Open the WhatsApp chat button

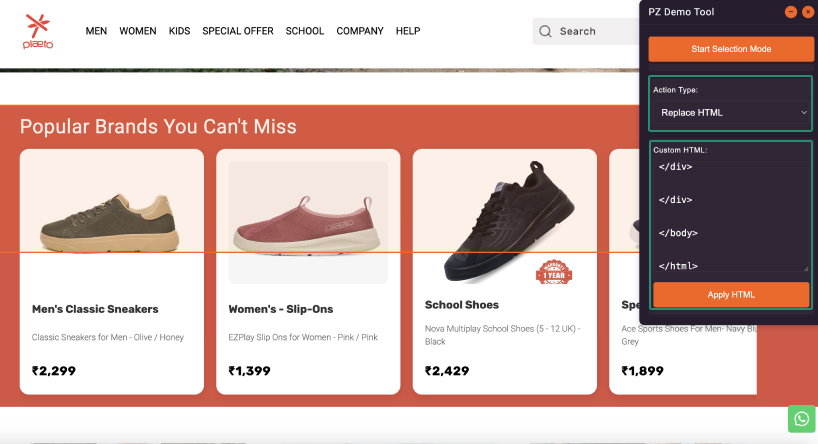point(801,419)
